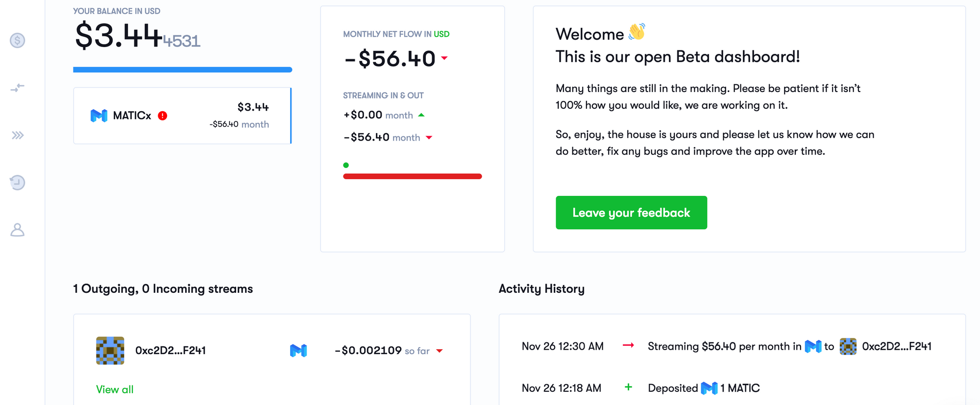This screenshot has height=405, width=980.
Task: Click the MATIC logo in the streaming activity entry
Action: click(812, 346)
